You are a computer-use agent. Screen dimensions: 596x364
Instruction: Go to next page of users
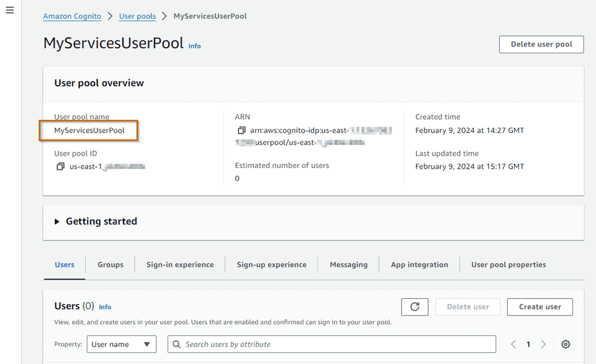click(544, 344)
